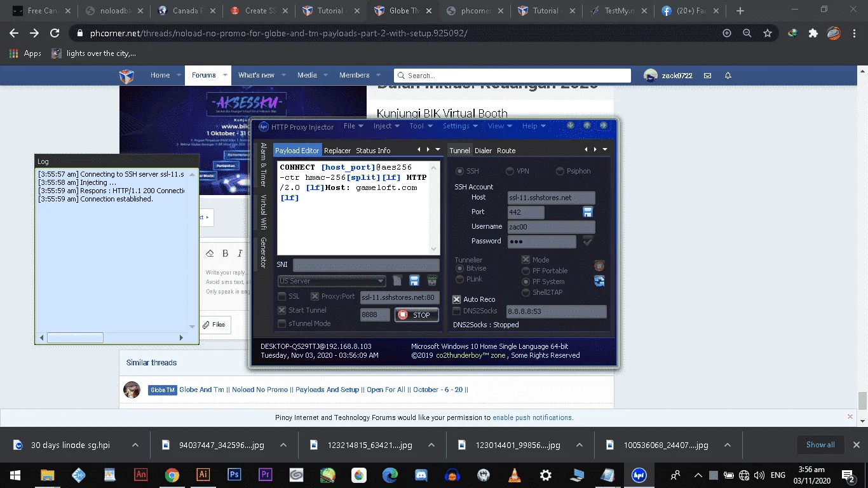The image size is (868, 488).
Task: Open Adobe Illustrator from taskbar
Action: 203,475
